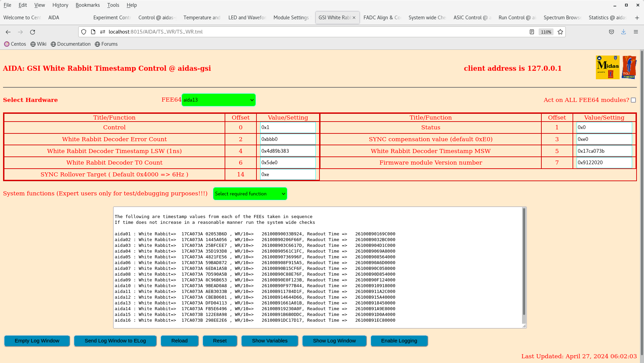Close the GSI White Rabbit tab
644x363 pixels.
354,18
